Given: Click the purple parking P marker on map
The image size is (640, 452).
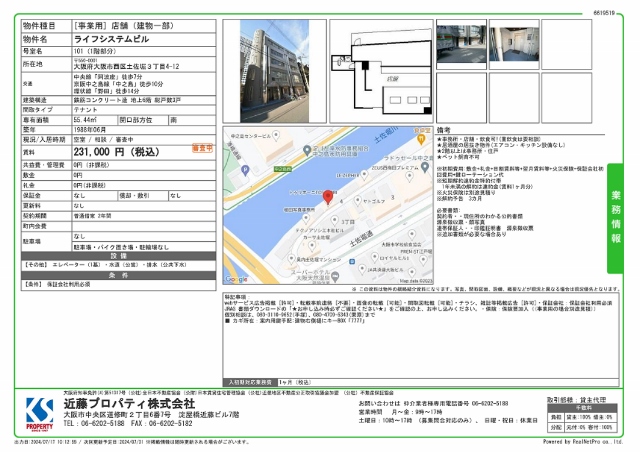Looking at the screenshot, I should [245, 170].
